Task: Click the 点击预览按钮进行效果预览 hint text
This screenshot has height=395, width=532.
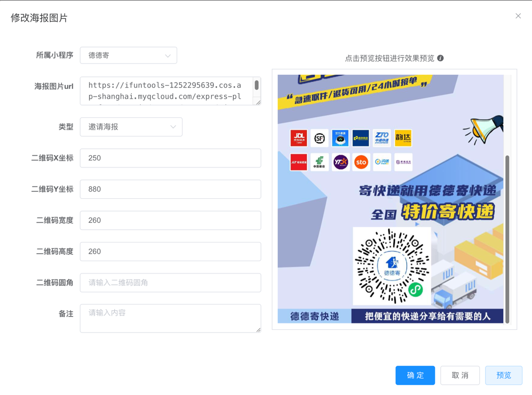Action: [390, 58]
